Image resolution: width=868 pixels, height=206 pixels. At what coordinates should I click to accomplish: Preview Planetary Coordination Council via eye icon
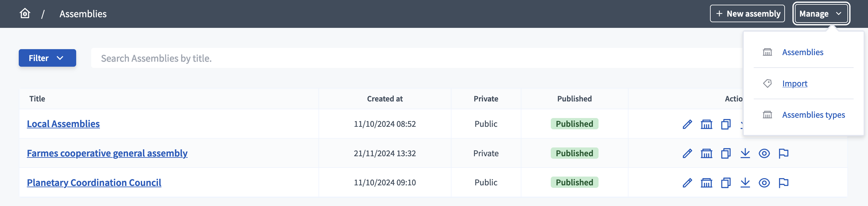pyautogui.click(x=764, y=183)
